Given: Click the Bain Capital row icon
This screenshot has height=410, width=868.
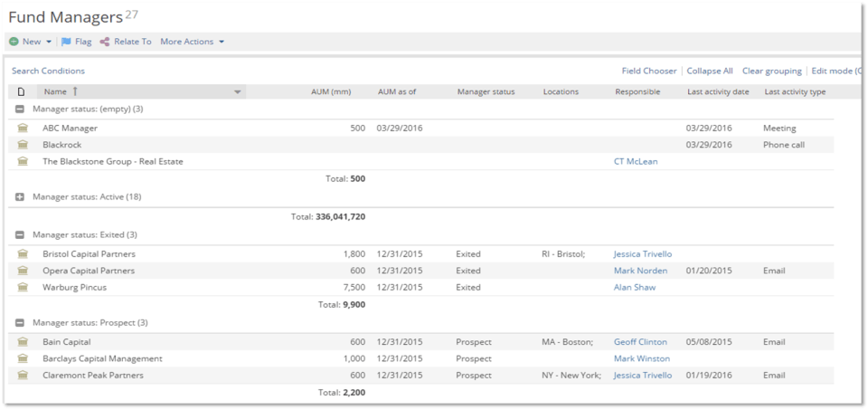Looking at the screenshot, I should click(23, 342).
